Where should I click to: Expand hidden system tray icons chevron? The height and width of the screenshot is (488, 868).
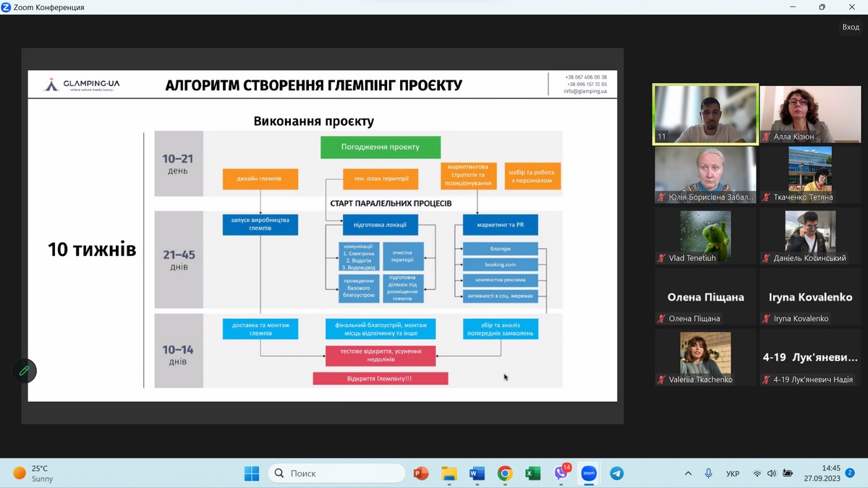688,474
